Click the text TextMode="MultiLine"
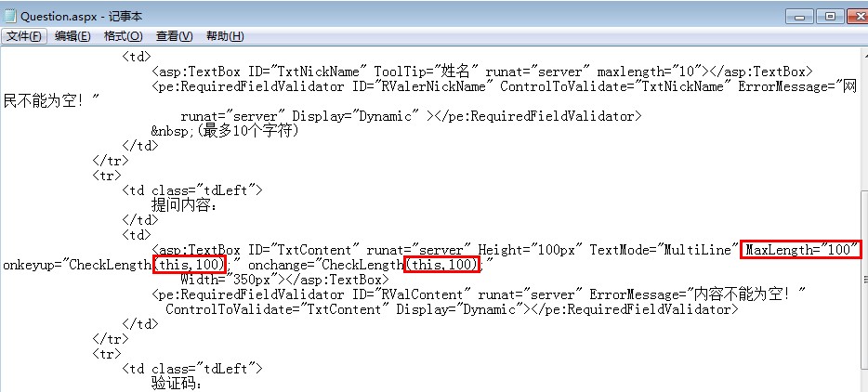Viewport: 868px width, 392px height. point(664,250)
